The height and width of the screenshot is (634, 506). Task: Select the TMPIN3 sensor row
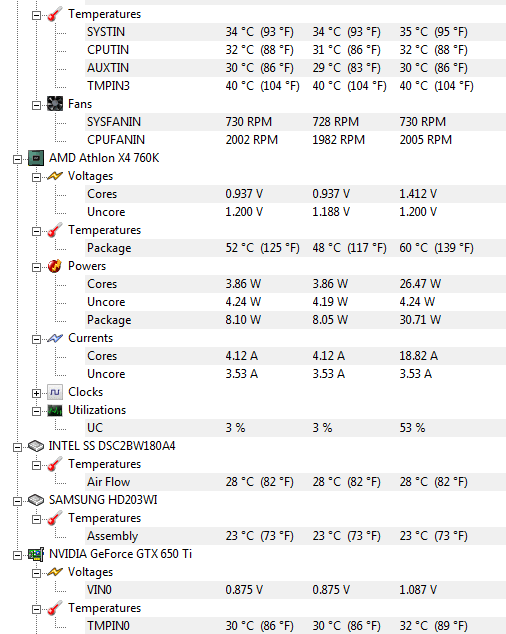295,86
